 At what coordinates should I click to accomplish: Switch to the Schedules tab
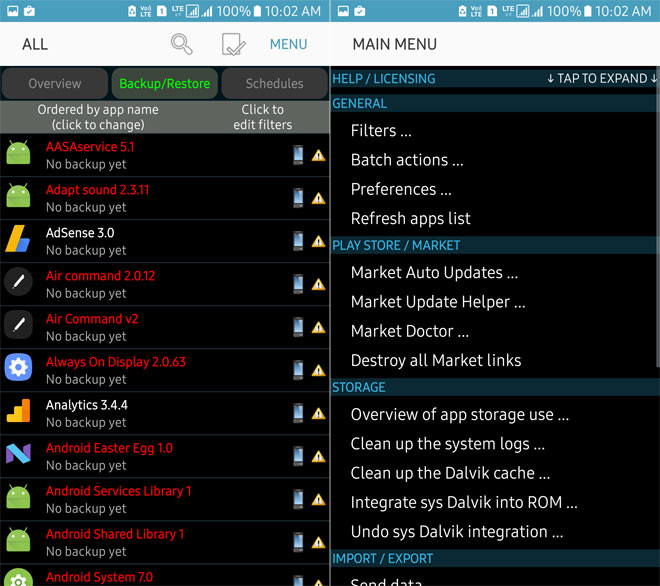click(274, 83)
